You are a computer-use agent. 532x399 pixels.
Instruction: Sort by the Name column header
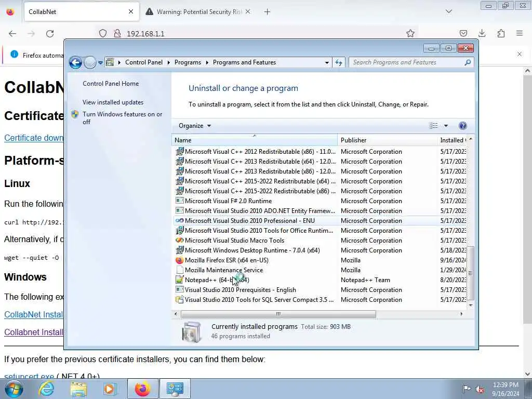click(255, 140)
